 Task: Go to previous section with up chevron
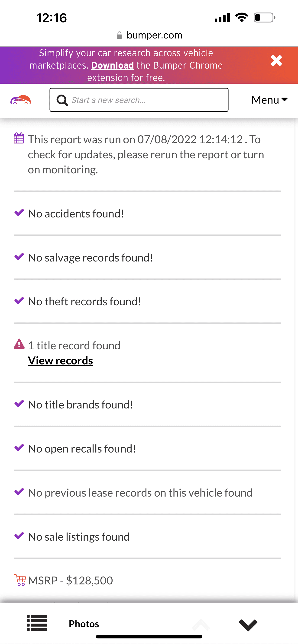point(201,625)
